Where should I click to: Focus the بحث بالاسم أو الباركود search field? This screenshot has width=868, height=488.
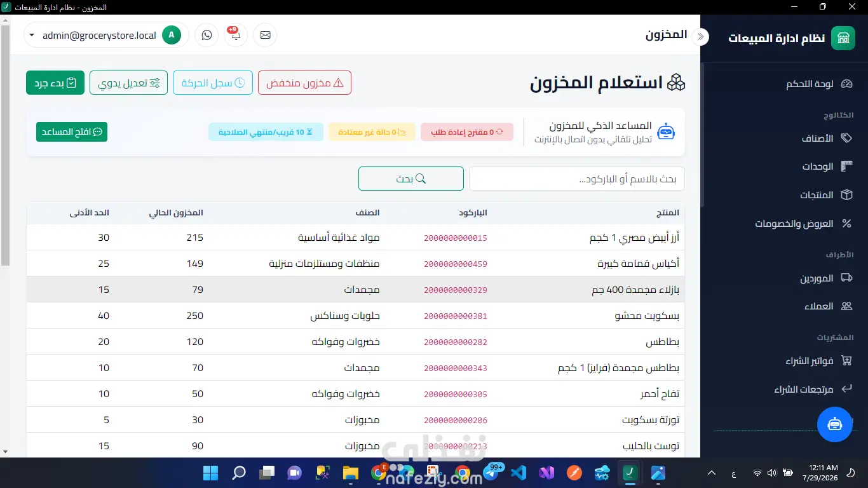[x=577, y=179]
